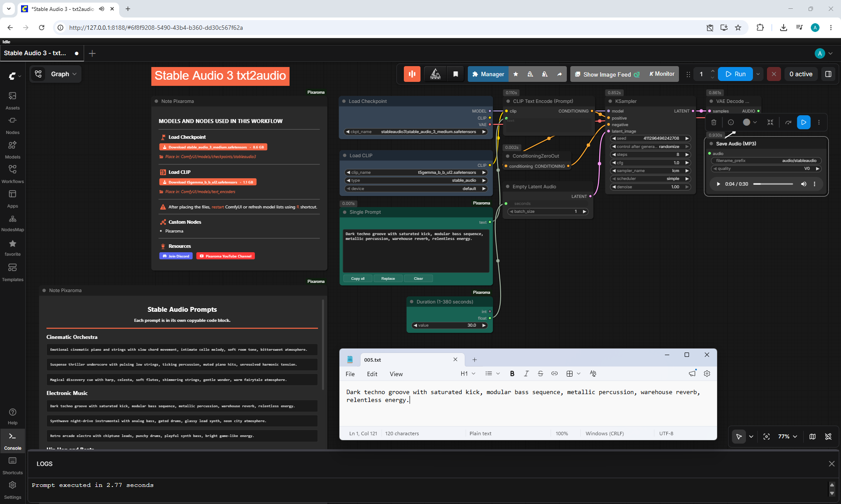841x504 pixels.
Task: Open the Apps sidebar panel
Action: point(13,198)
